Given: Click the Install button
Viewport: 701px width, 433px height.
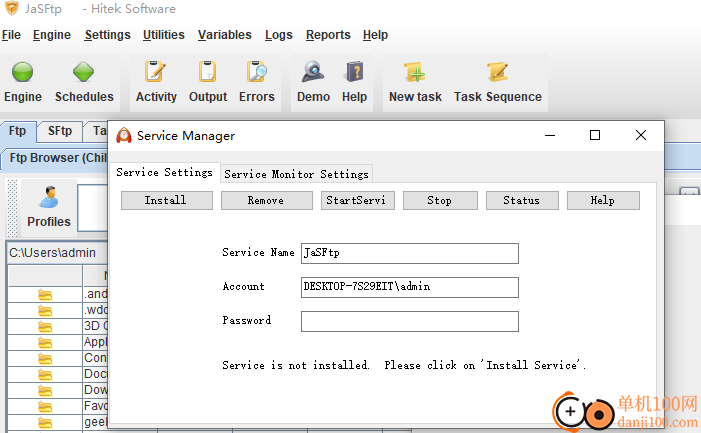Looking at the screenshot, I should tap(167, 200).
